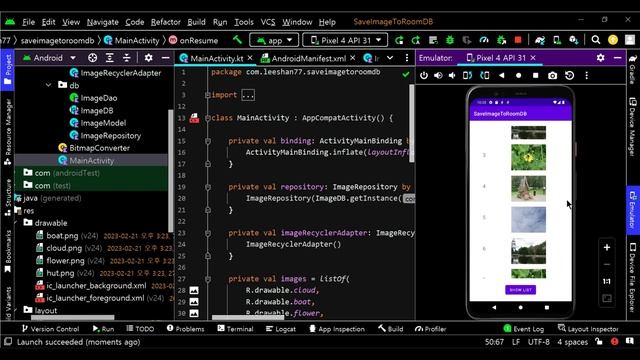
Task: Open the Build menu
Action: pyautogui.click(x=196, y=22)
